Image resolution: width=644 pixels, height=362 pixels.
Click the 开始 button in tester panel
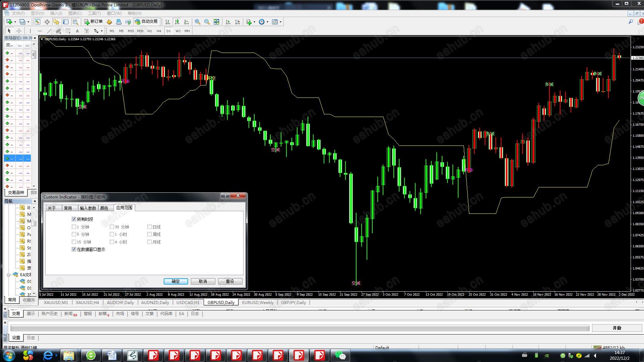pos(617,328)
